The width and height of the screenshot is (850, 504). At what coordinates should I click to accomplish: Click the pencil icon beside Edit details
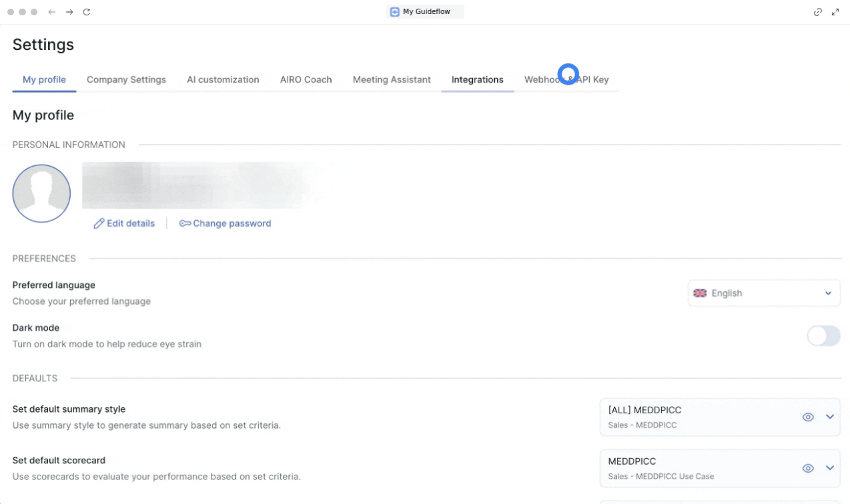click(x=99, y=224)
